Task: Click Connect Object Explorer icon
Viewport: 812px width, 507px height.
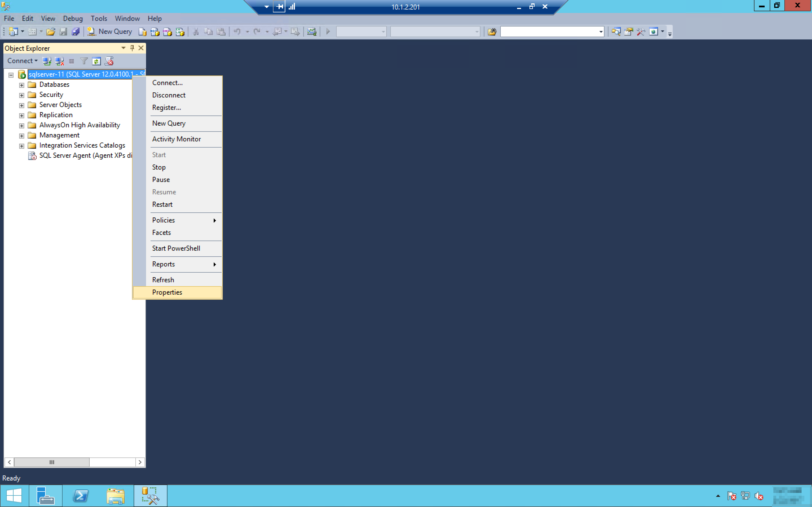Action: click(47, 61)
